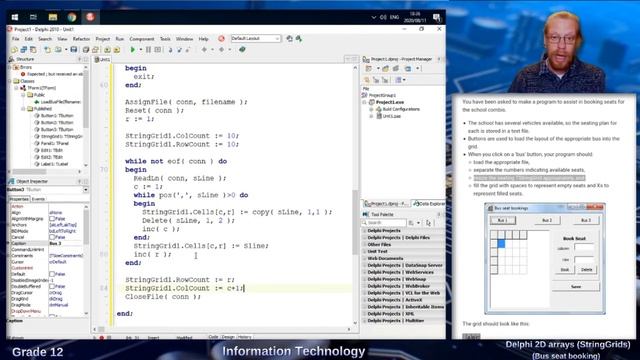The width and height of the screenshot is (640, 360).
Task: Click the green icon after the navigation arrows
Action: click(242, 50)
